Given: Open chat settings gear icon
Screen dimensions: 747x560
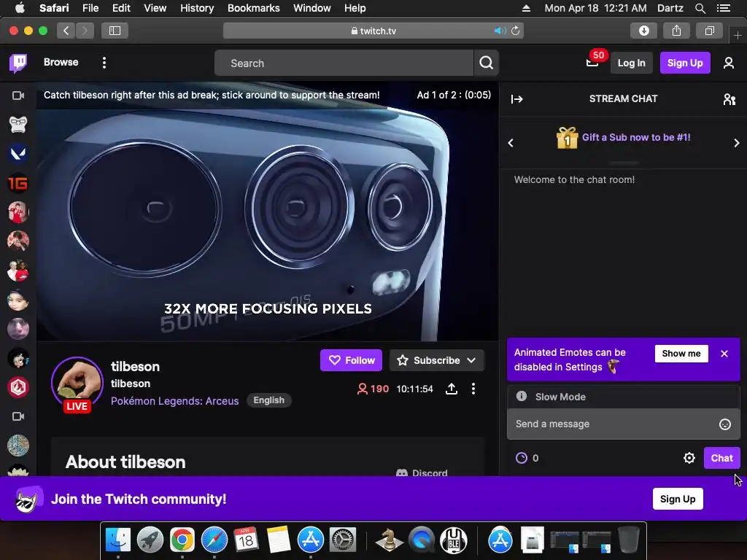Looking at the screenshot, I should click(689, 458).
